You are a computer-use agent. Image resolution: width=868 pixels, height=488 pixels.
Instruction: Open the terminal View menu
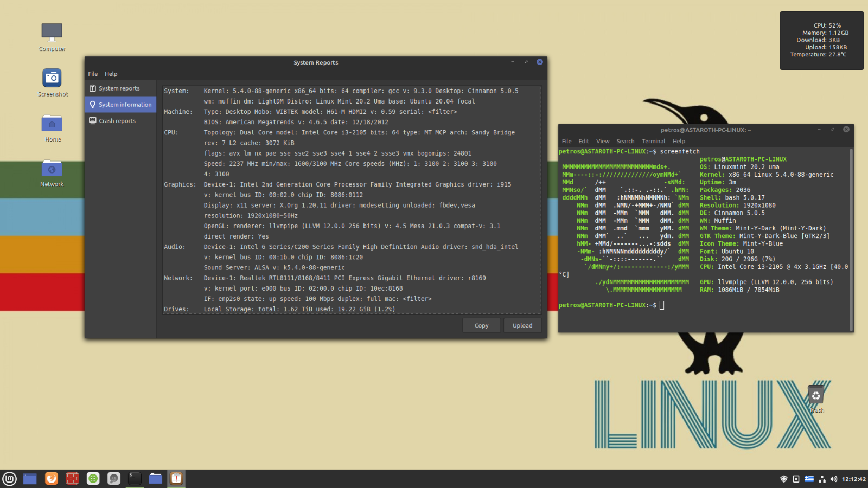(x=603, y=141)
